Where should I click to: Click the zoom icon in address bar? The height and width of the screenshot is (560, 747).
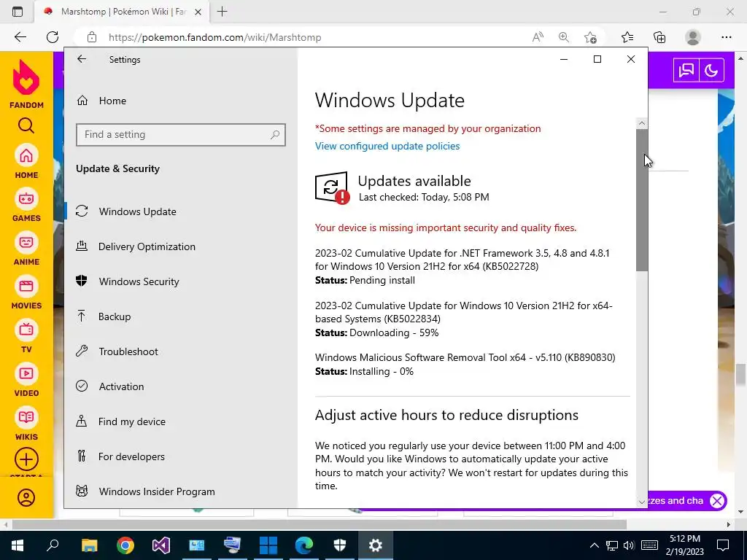[x=564, y=37]
